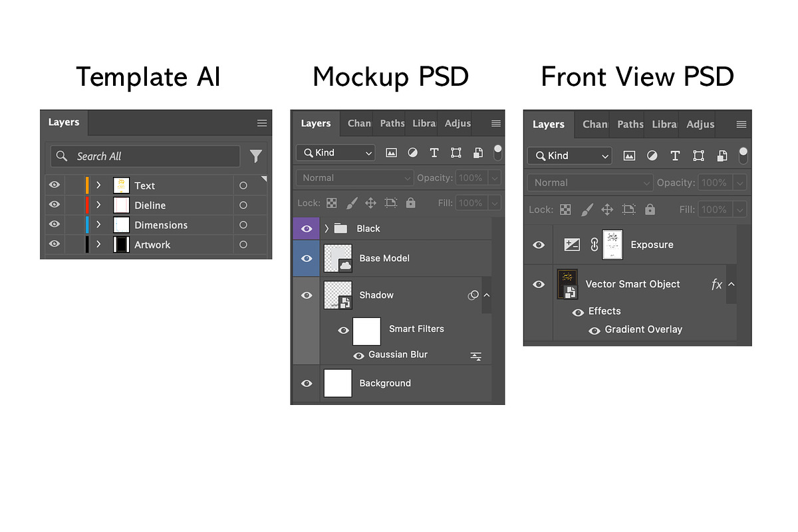
Task: Open the Adjus tab in Front View PSD
Action: [700, 124]
